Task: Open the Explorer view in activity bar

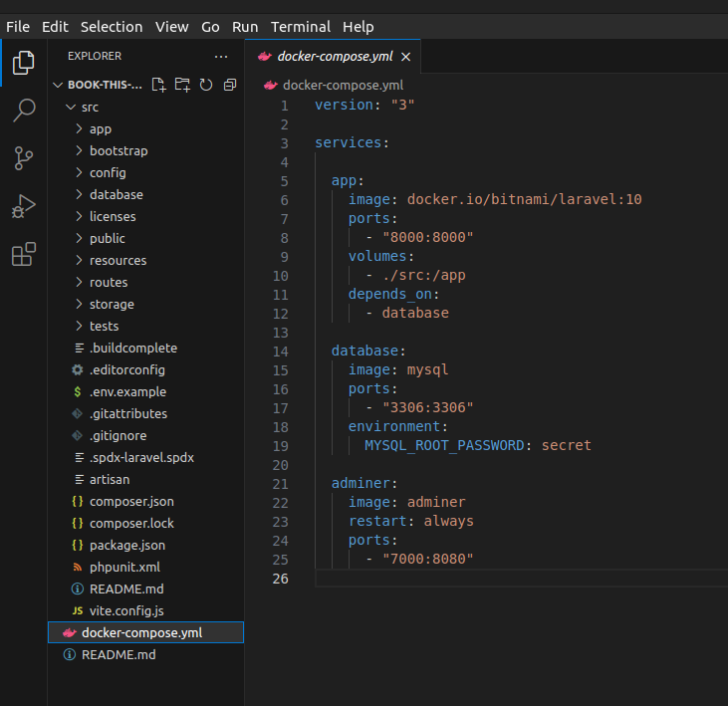Action: click(23, 62)
